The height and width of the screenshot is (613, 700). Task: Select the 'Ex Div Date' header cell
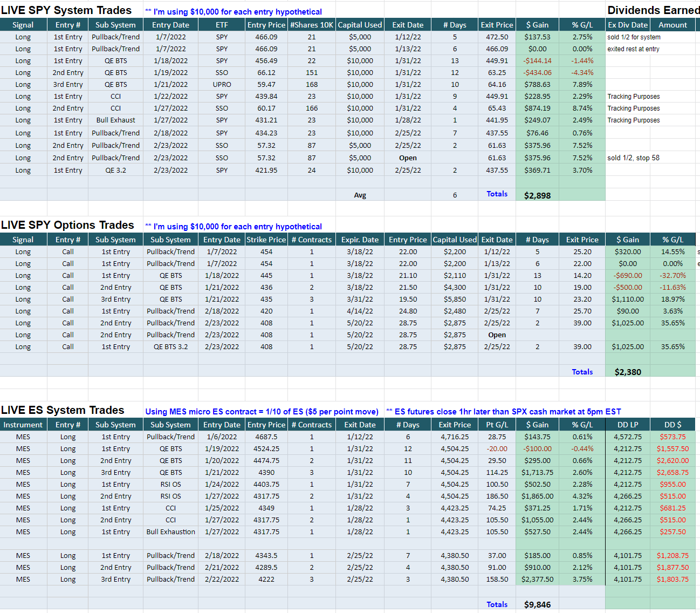628,25
